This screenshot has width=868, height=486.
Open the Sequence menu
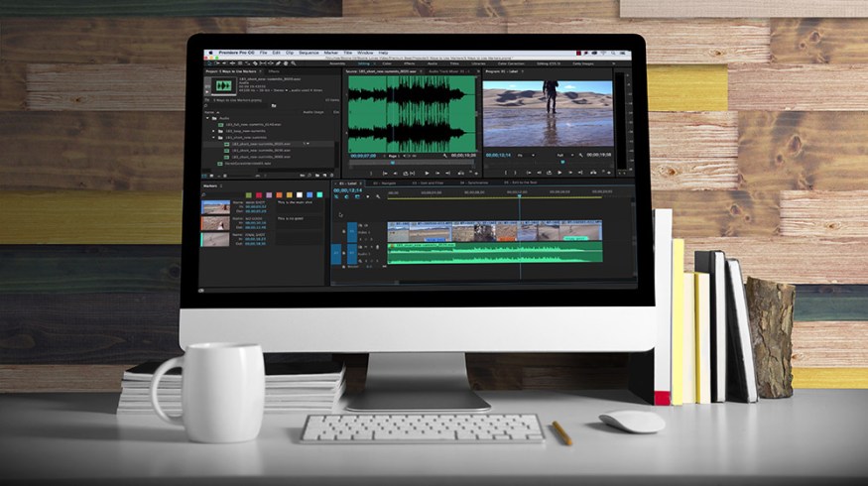click(309, 53)
